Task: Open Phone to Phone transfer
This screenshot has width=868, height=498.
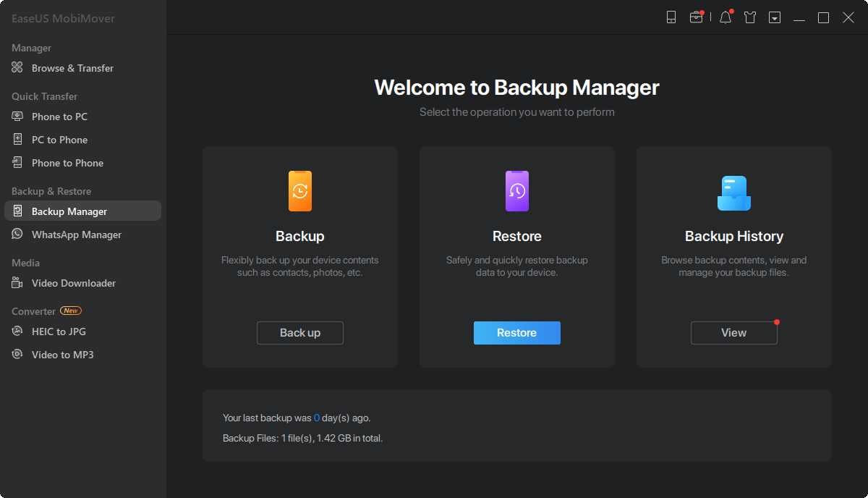Action: pos(67,163)
